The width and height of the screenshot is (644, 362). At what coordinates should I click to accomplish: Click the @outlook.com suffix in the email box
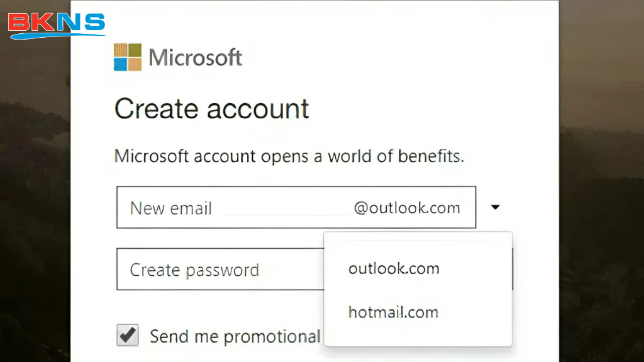[409, 207]
